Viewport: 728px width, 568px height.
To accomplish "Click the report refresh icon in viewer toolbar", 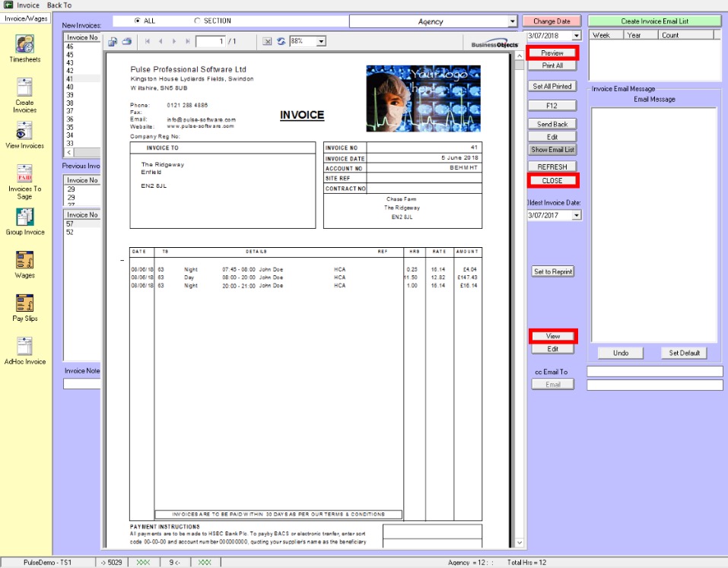I will pos(281,41).
